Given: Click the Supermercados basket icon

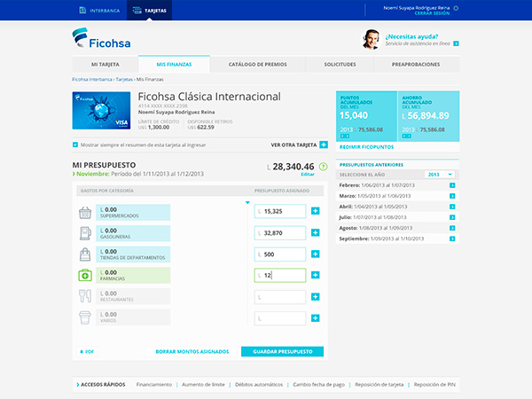Looking at the screenshot, I should click(x=85, y=213).
